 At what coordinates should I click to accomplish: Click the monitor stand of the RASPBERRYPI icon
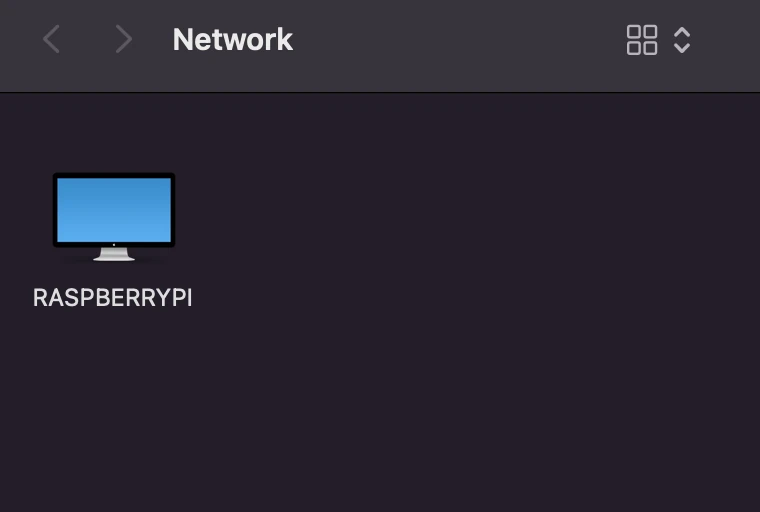114,255
